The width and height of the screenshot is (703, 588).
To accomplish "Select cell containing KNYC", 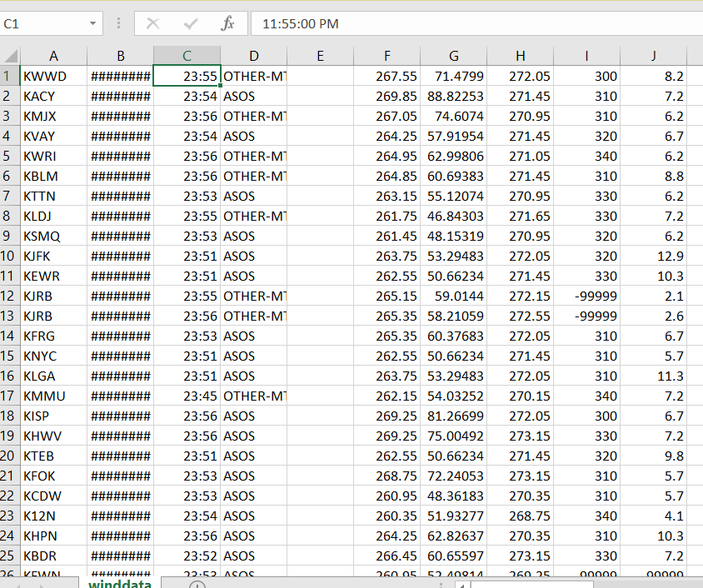I will (54, 356).
